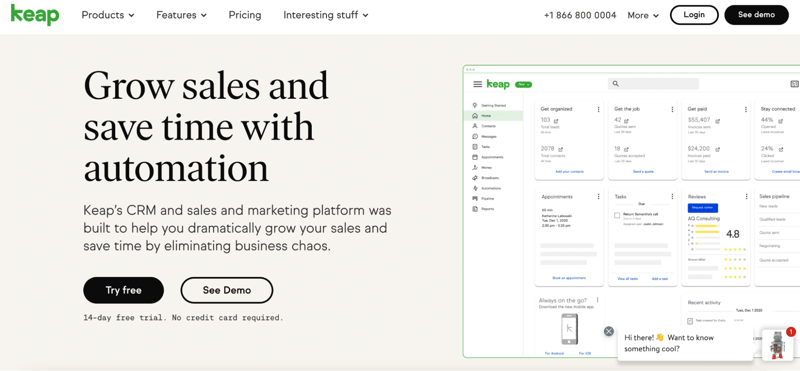The height and width of the screenshot is (371, 800).
Task: Click the Get organized card three-dot menu
Action: click(x=598, y=109)
